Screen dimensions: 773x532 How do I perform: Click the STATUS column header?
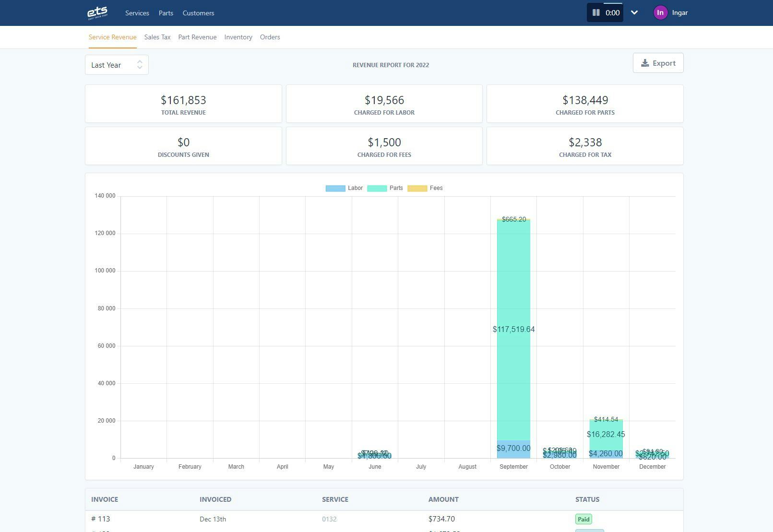tap(587, 499)
